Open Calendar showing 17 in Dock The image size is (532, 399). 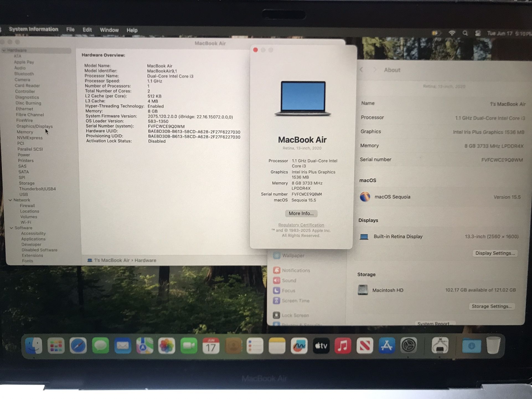[x=211, y=345]
